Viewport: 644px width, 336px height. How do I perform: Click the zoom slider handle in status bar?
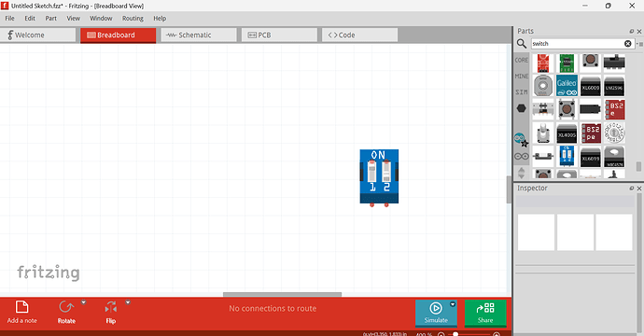coord(455,334)
